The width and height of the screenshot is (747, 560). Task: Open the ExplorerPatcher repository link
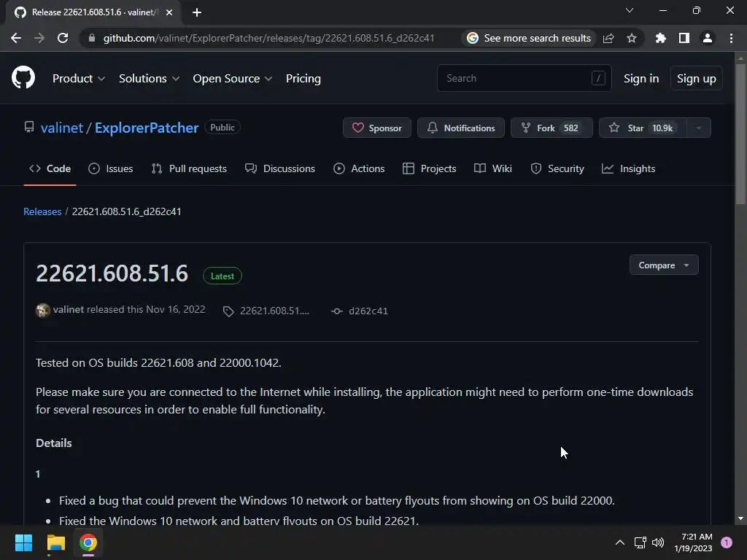[146, 128]
